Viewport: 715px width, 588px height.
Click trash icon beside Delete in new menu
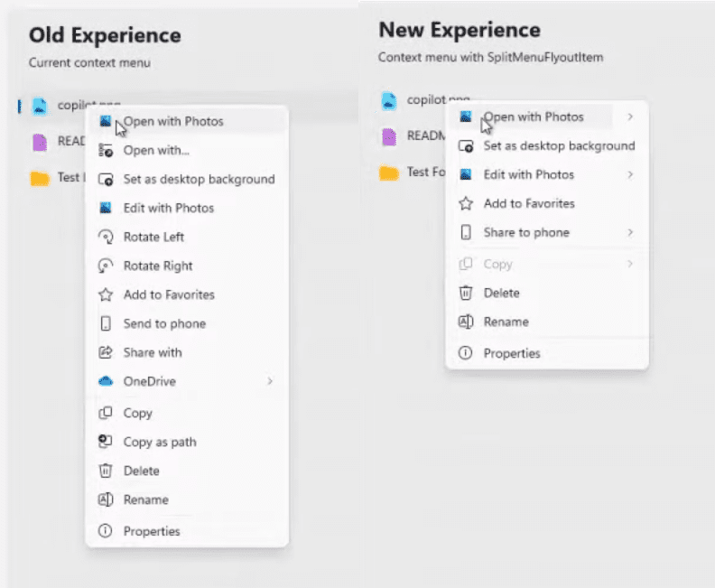point(466,293)
